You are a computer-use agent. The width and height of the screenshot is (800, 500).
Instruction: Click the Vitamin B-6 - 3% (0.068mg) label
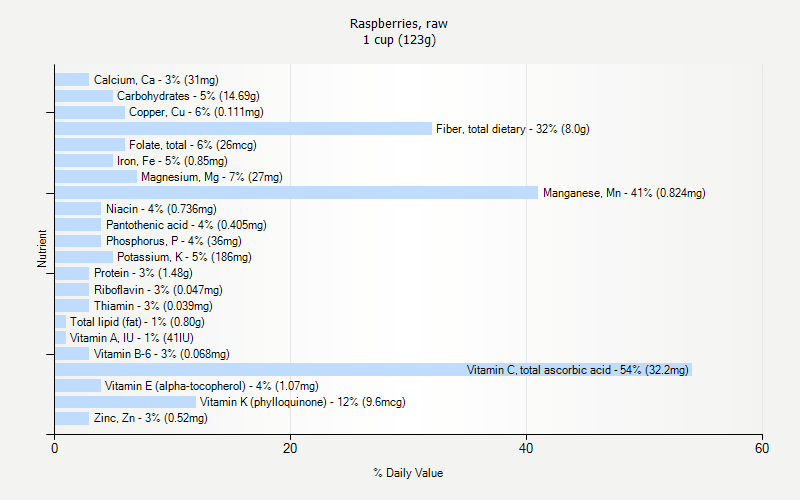coord(162,354)
